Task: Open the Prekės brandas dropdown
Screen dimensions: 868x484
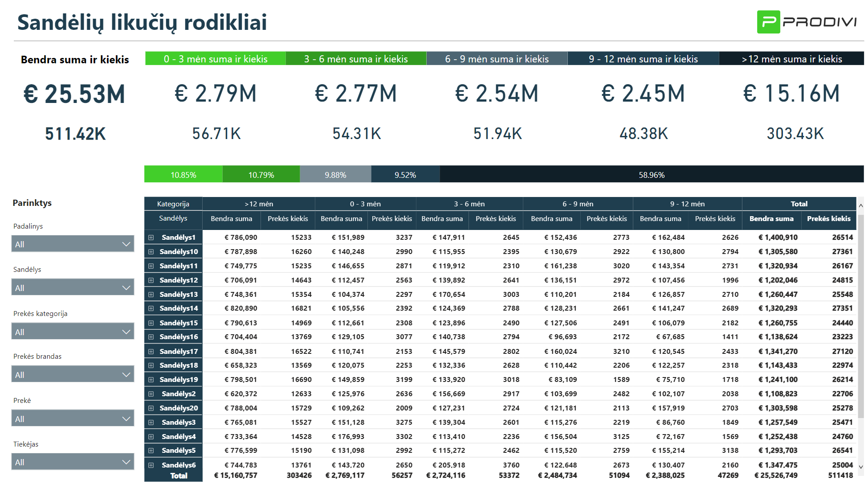Action: [73, 375]
